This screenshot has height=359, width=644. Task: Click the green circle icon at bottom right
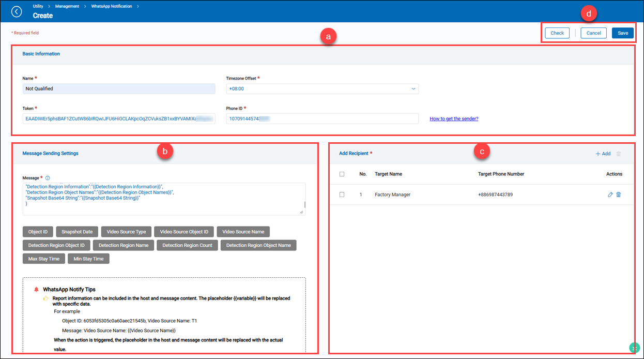pos(634,348)
